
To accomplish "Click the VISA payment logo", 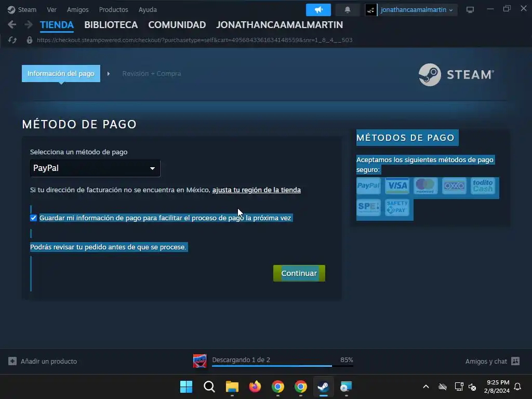I will click(397, 185).
